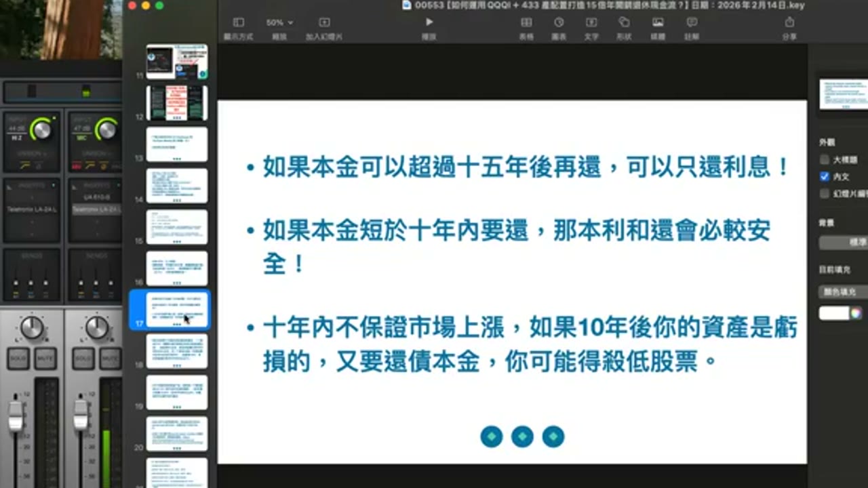
Task: Select slide 14 thumbnail in navigator
Action: (177, 186)
